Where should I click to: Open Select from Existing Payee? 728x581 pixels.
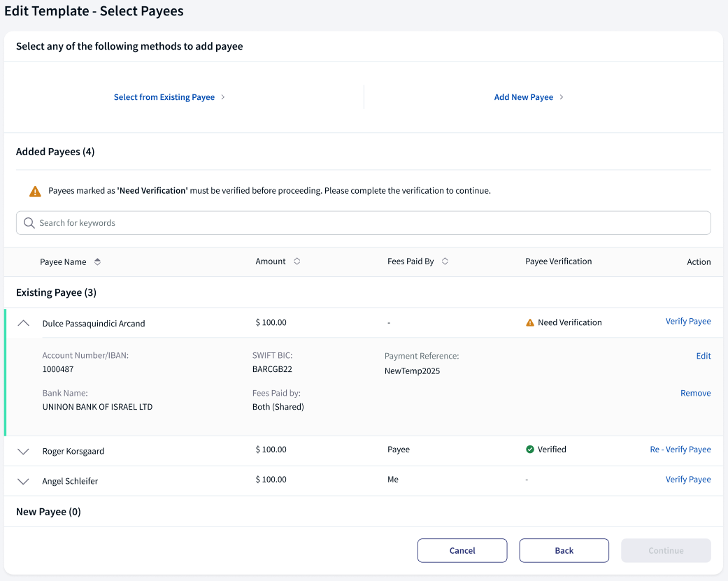(x=164, y=97)
